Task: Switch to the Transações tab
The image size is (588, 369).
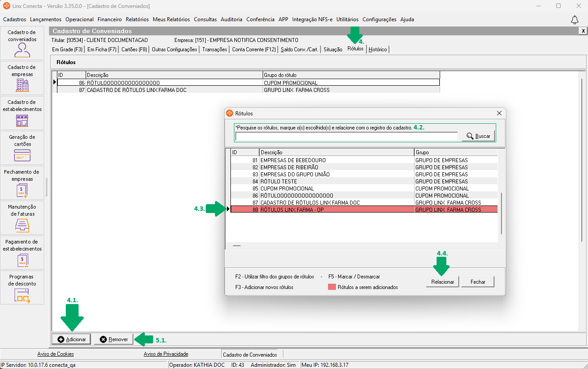Action: (x=215, y=49)
